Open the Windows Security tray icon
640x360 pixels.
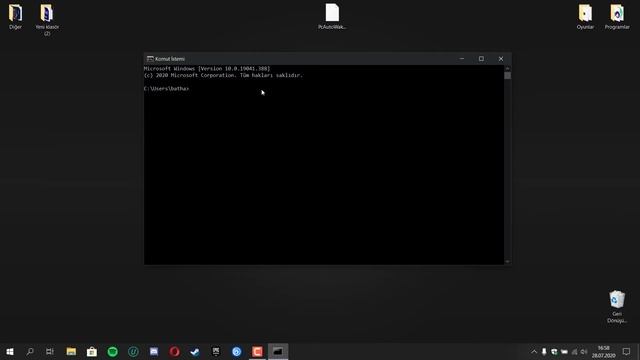tap(554, 351)
